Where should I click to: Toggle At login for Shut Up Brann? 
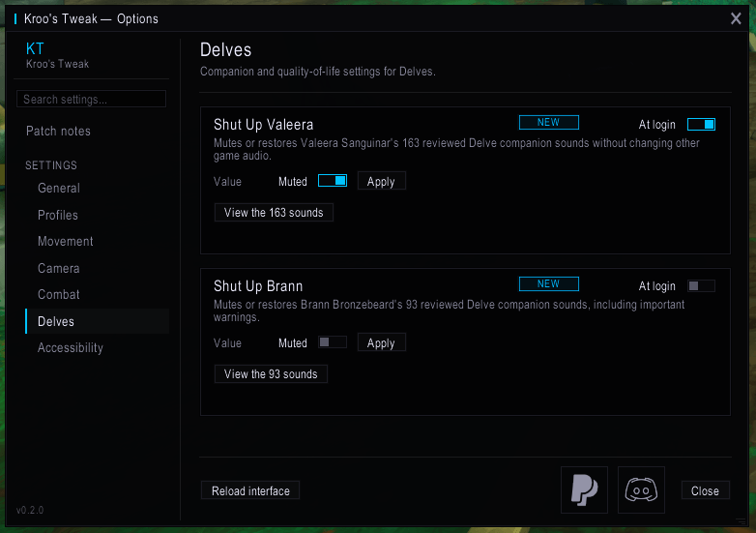coord(701,286)
